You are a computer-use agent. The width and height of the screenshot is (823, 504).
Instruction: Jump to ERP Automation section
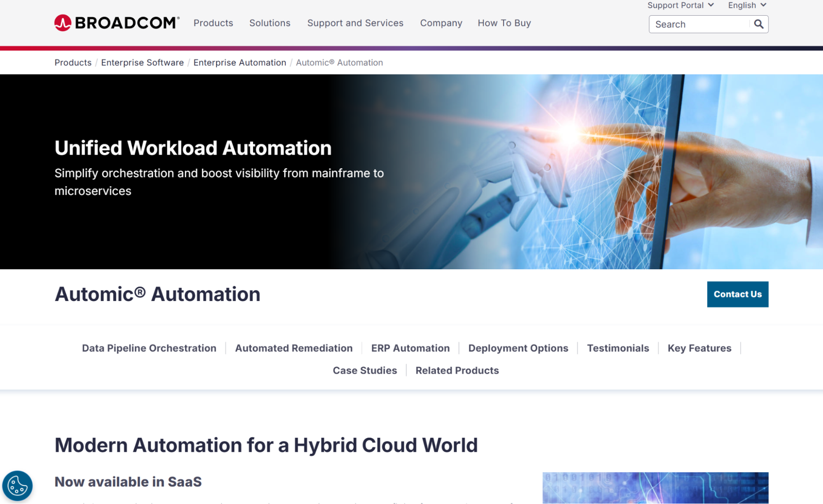coord(410,348)
